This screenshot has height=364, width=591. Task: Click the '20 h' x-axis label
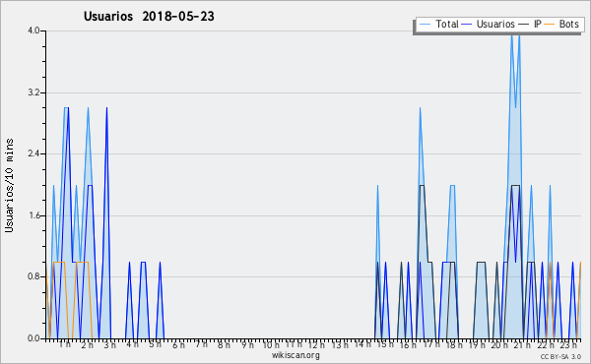(x=499, y=345)
